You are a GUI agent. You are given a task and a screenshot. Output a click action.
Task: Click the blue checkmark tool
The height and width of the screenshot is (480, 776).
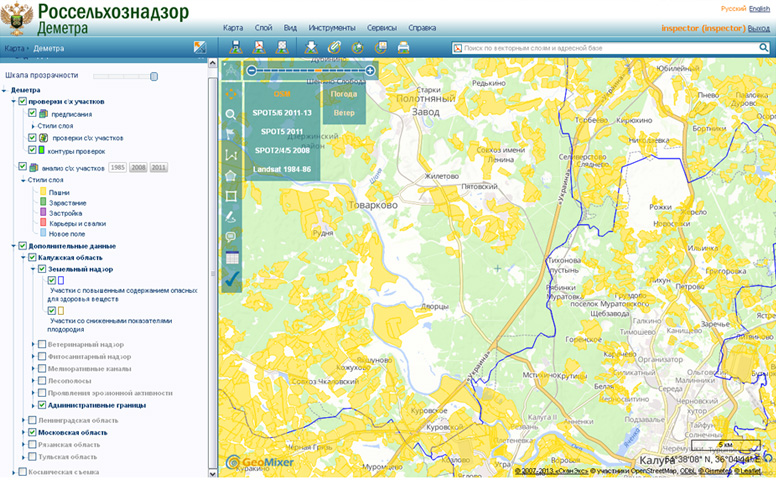232,279
